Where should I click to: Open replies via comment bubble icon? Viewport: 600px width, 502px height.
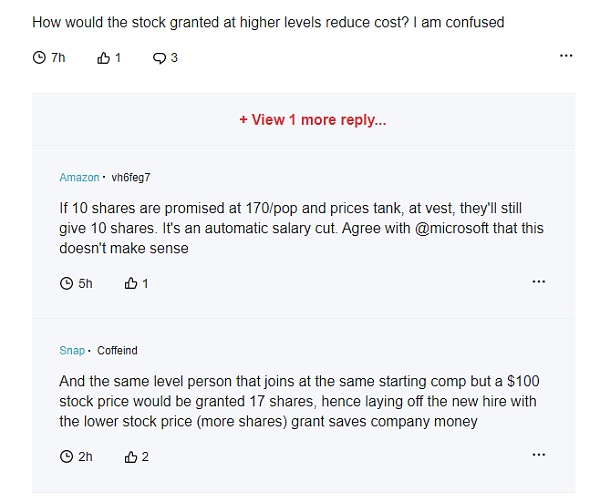click(159, 58)
